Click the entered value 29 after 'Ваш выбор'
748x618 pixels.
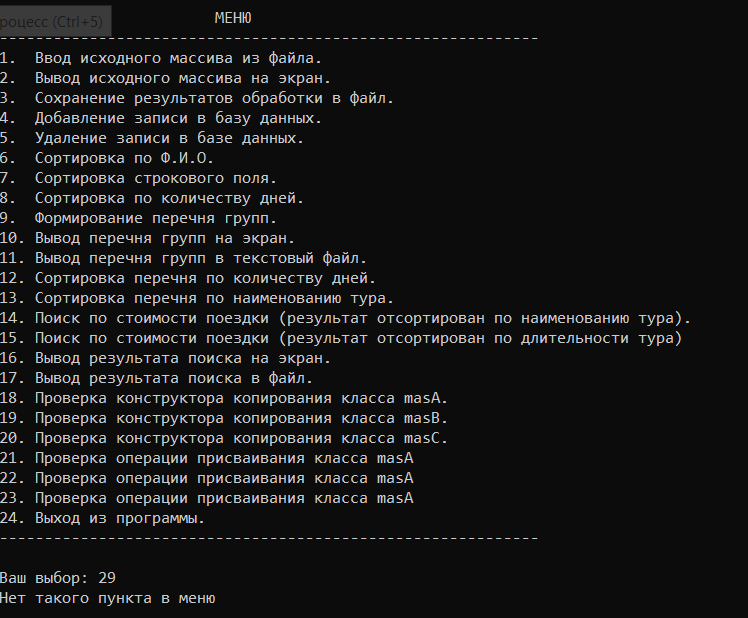107,578
